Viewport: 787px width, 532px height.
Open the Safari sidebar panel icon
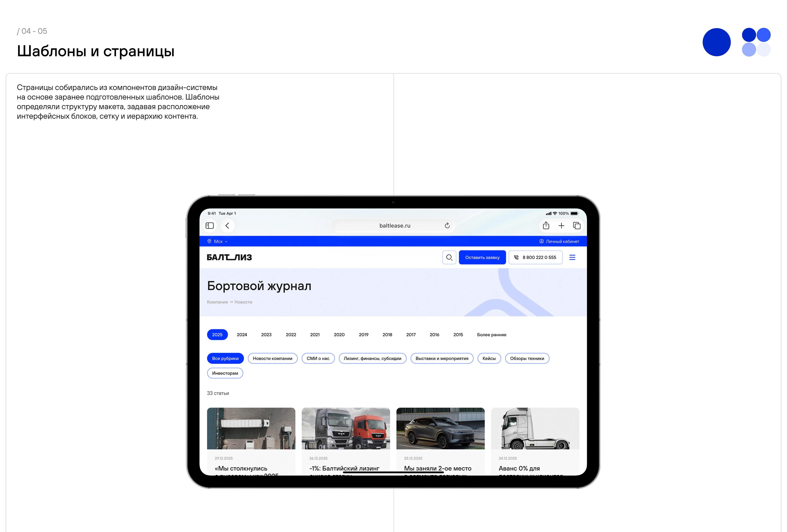[210, 226]
